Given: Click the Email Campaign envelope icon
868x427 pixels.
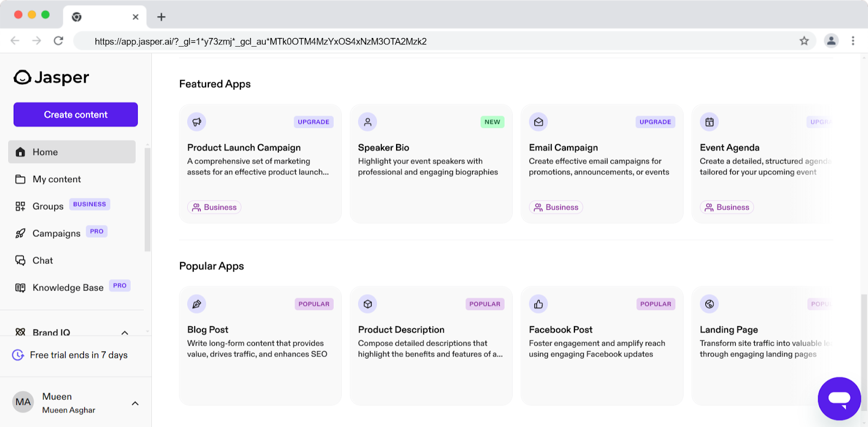Looking at the screenshot, I should [x=539, y=122].
